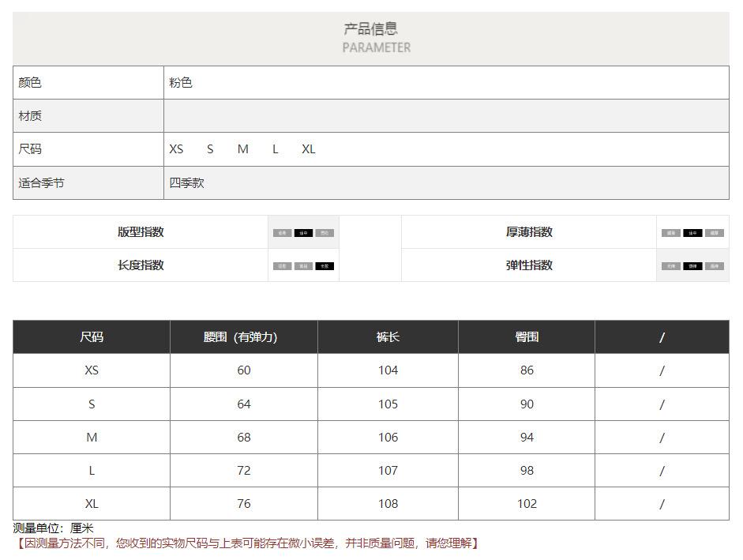Select the black 长款 tag in 长度指数 row
This screenshot has height=560, width=743.
click(325, 266)
